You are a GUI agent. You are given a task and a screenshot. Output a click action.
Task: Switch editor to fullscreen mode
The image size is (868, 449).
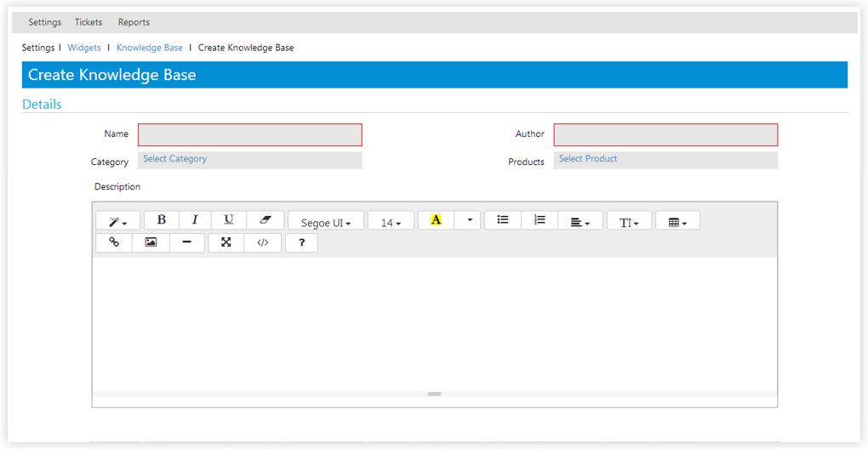[x=226, y=242]
